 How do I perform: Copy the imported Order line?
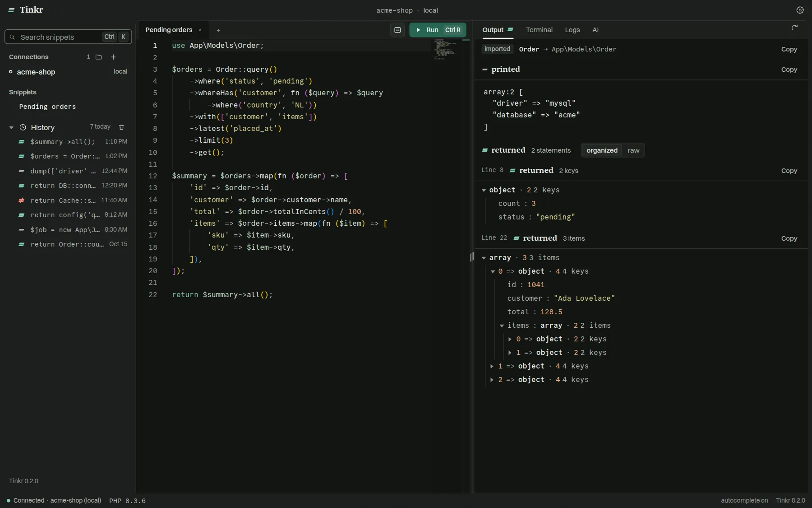tap(789, 49)
